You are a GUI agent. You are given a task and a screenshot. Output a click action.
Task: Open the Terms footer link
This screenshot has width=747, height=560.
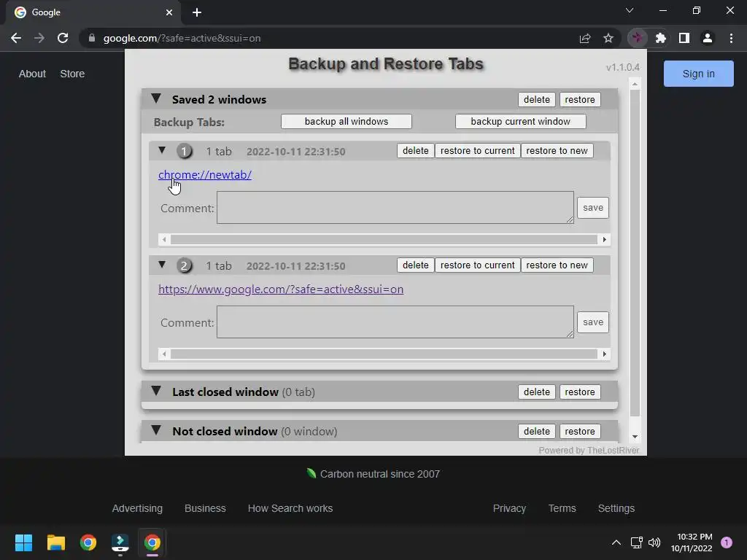(562, 508)
